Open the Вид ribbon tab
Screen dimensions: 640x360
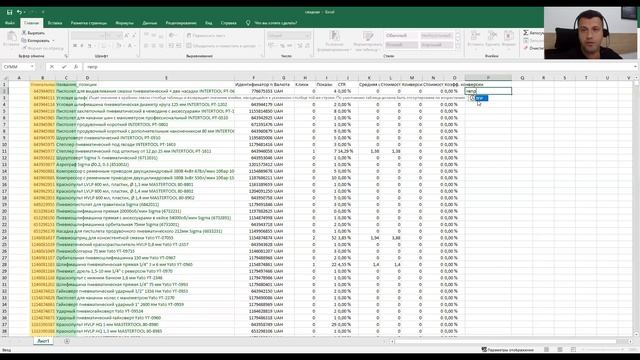(x=209, y=23)
